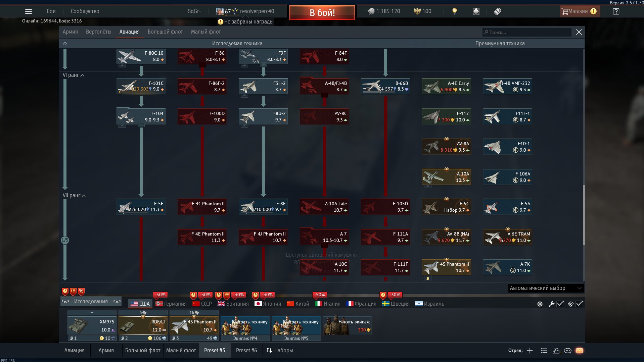Select the F-111F aircraft card

point(385,267)
